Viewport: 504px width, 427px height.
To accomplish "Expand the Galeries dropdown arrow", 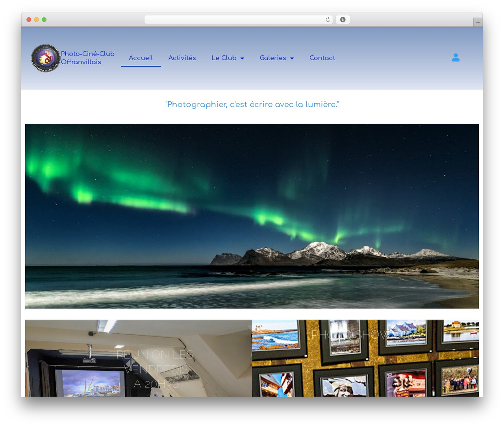I will [x=292, y=58].
